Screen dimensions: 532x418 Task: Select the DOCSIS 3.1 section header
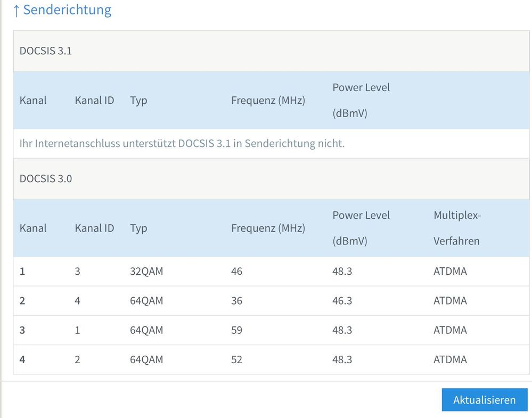46,51
